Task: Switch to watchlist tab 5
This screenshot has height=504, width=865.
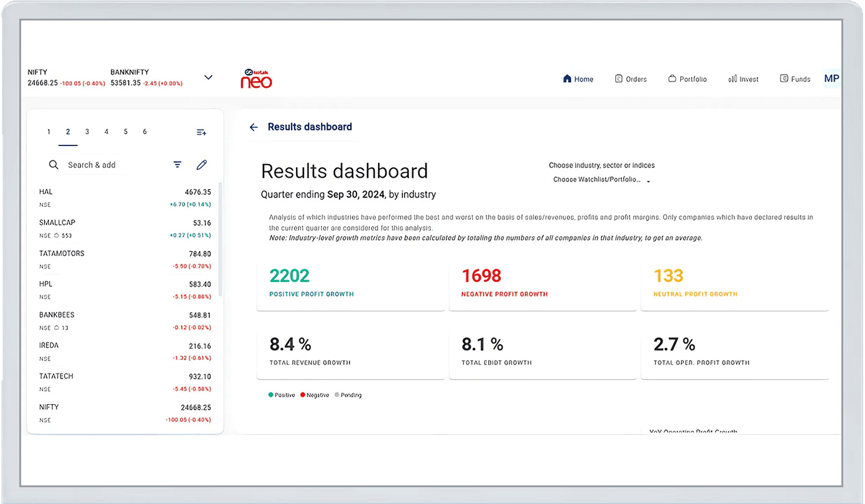Action: pos(126,132)
